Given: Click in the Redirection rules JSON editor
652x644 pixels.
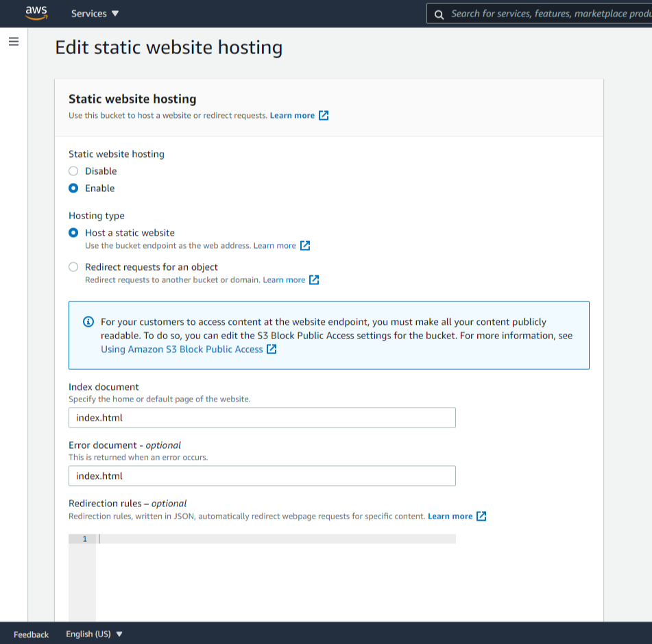Looking at the screenshot, I should pyautogui.click(x=276, y=578).
